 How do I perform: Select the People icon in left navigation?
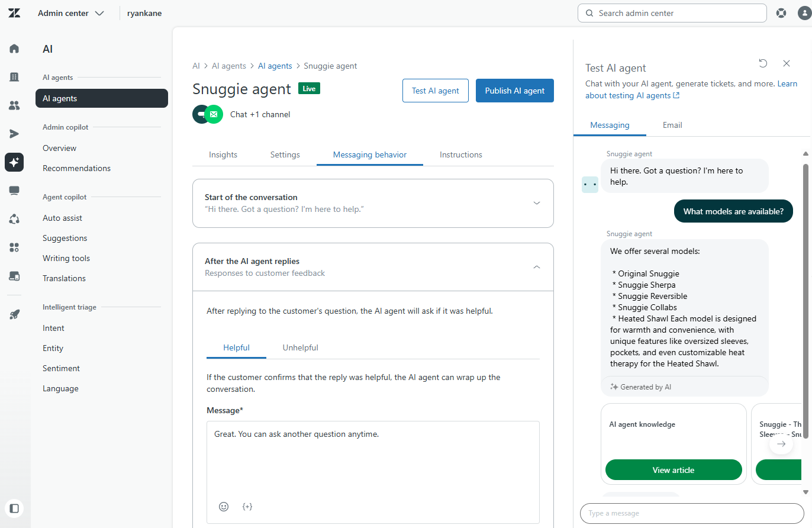pos(14,105)
